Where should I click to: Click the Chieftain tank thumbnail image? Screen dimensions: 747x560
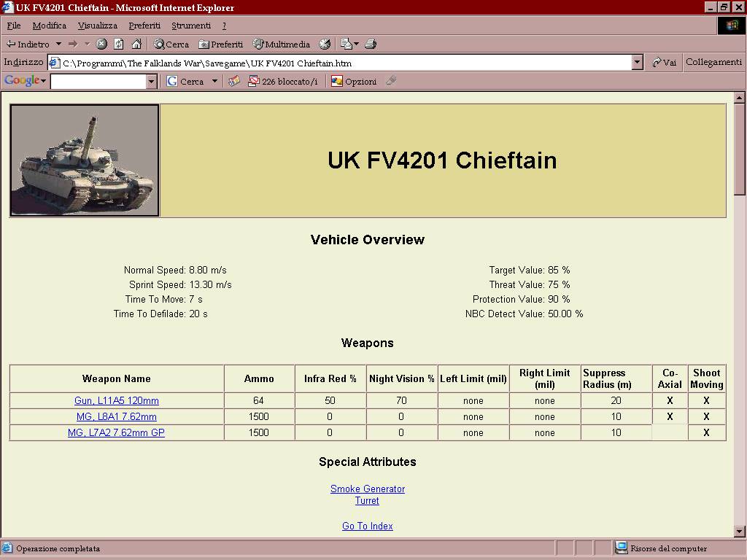pyautogui.click(x=85, y=160)
